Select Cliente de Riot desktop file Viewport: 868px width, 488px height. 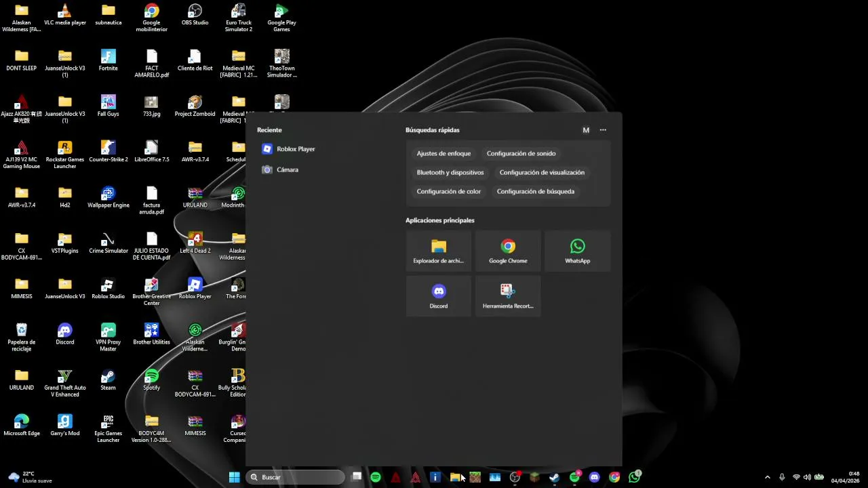pos(195,60)
